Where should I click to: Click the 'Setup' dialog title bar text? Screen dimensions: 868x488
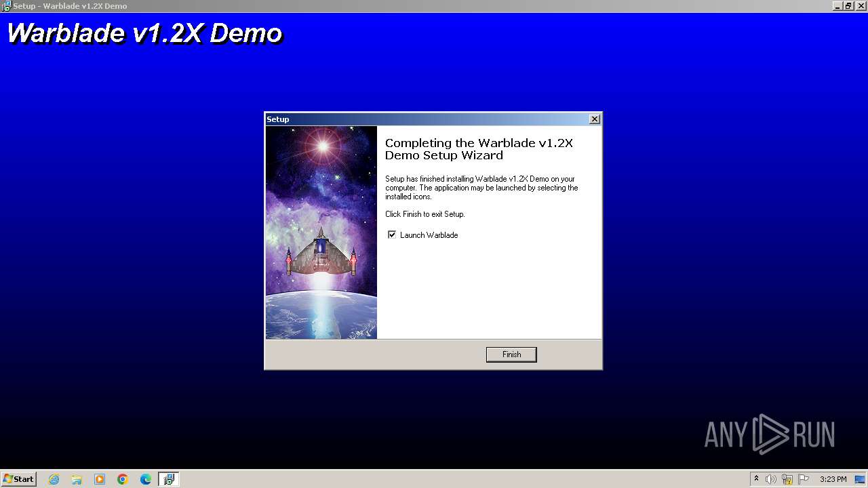[278, 119]
